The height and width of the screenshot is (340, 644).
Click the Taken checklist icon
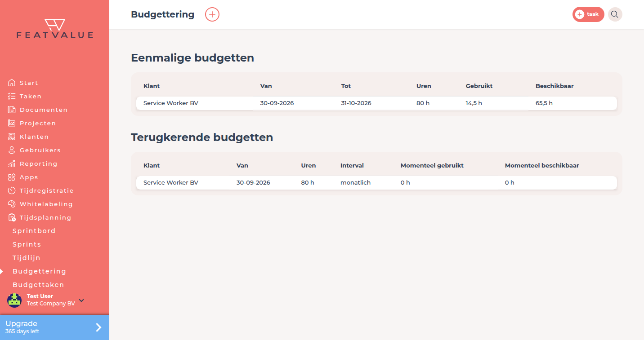[x=12, y=96]
